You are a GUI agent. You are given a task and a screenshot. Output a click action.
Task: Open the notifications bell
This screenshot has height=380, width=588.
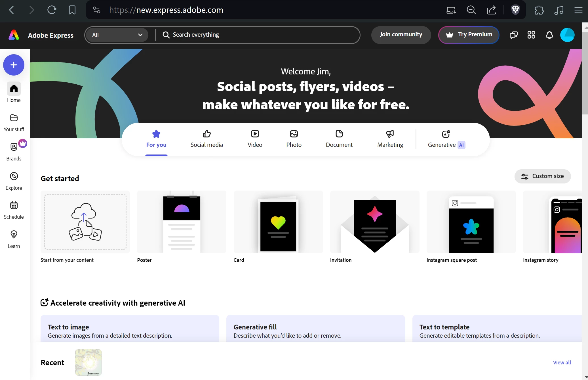pos(549,35)
